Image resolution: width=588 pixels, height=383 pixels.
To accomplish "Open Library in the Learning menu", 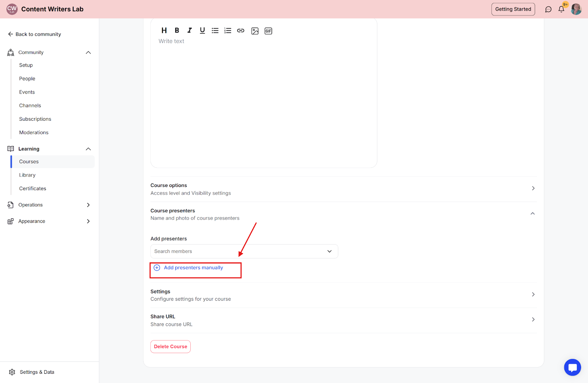I will pos(28,175).
